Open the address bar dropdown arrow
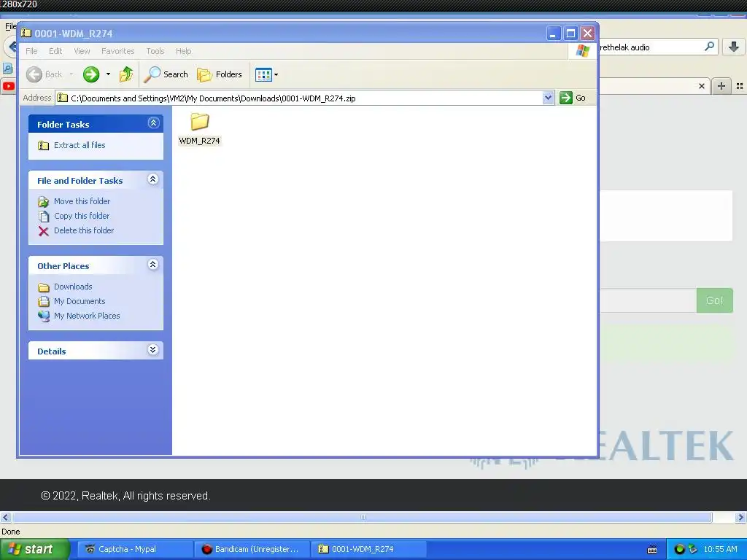747x560 pixels. pyautogui.click(x=548, y=98)
